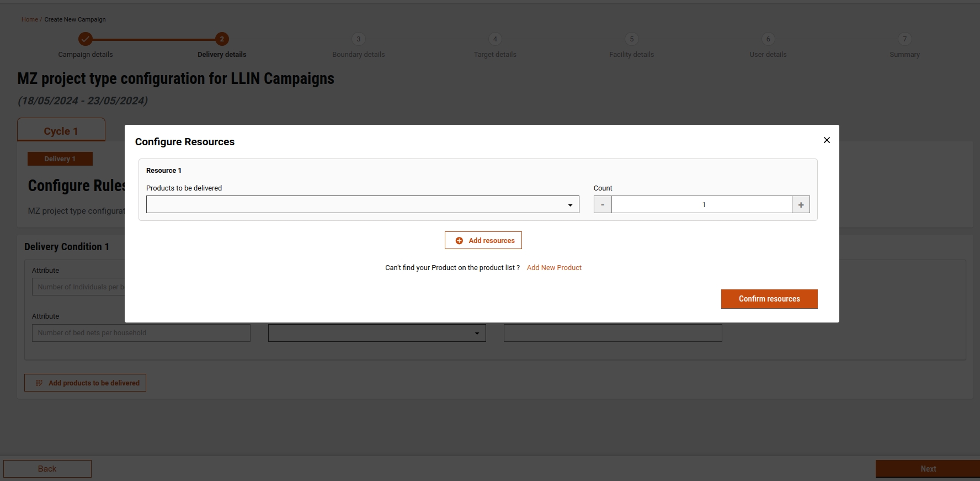Select step 6 User details
This screenshot has height=481, width=980.
coord(768,39)
